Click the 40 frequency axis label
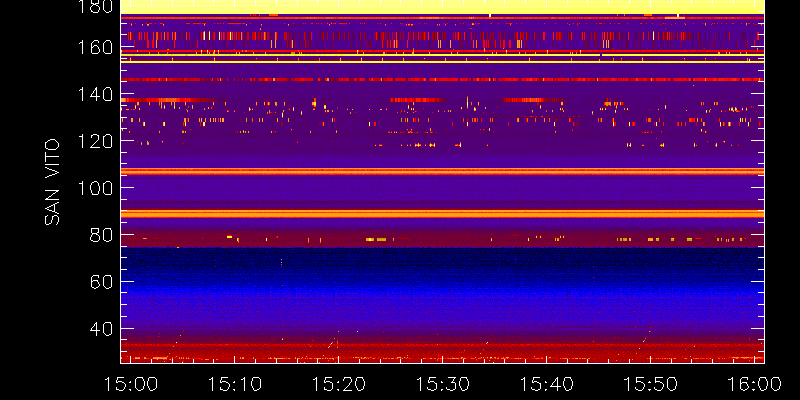The image size is (800, 400). [101, 329]
